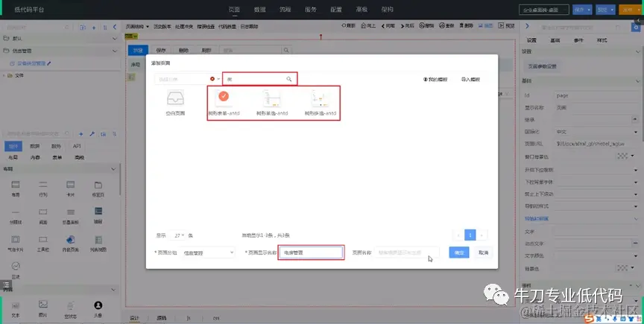
Task: Click the 文本 text component icon
Action: pos(16,305)
